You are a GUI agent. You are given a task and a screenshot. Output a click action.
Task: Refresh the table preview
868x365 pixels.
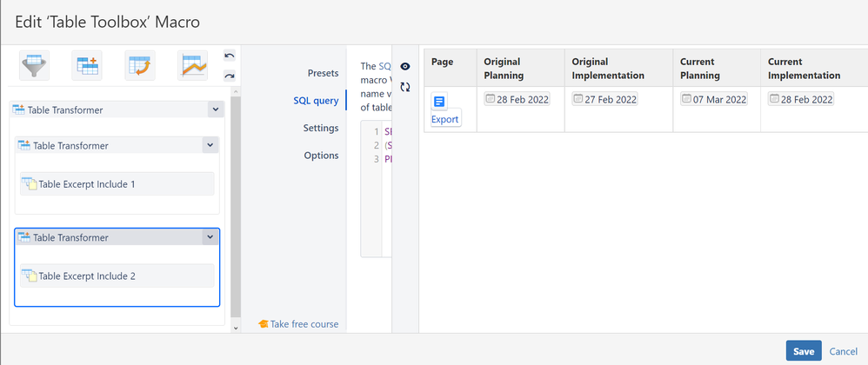click(x=405, y=86)
